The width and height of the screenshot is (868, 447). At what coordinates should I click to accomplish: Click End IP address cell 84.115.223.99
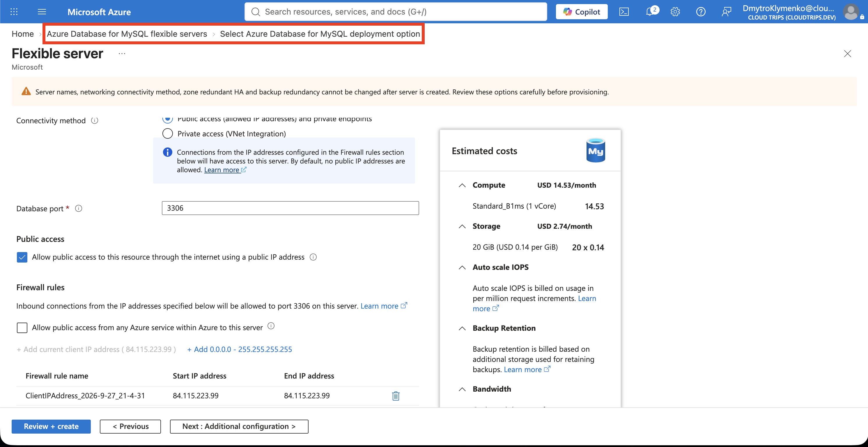(307, 396)
